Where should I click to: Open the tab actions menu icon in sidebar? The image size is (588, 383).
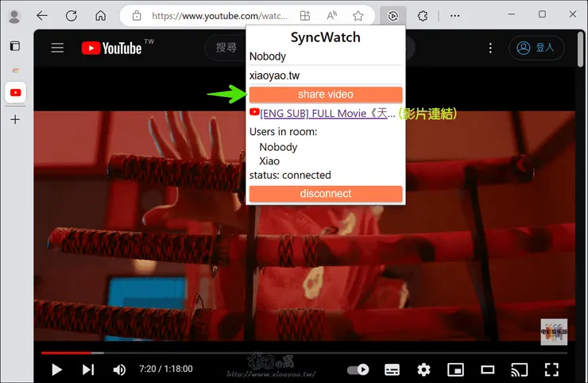point(15,46)
